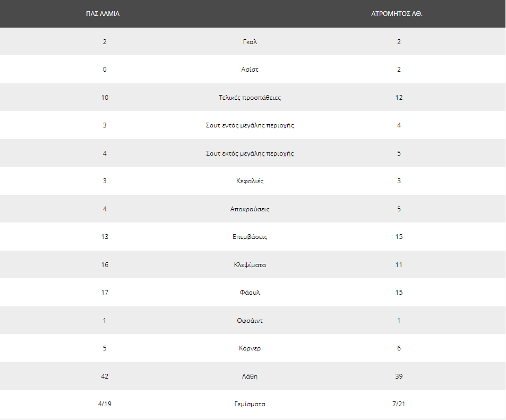
Task: Select the Ασίστ stat label
Action: pyautogui.click(x=250, y=70)
